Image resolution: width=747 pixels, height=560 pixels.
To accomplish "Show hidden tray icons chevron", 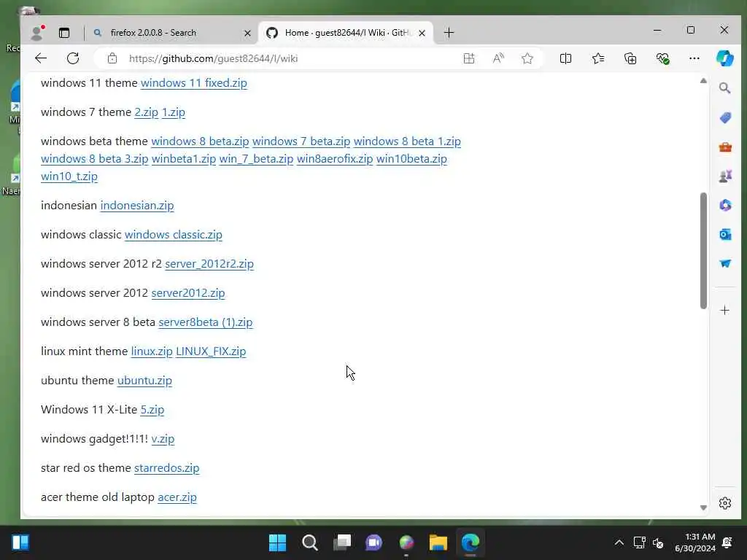I will (x=619, y=542).
